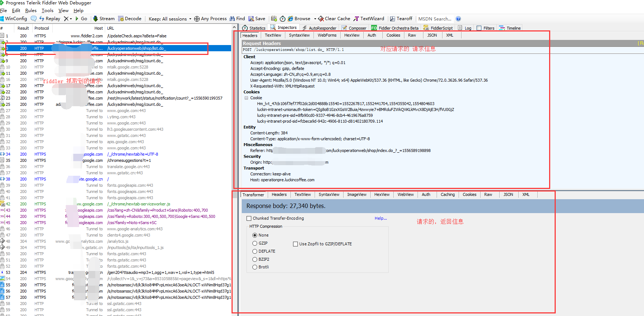Click the Go green play icon

point(77,19)
